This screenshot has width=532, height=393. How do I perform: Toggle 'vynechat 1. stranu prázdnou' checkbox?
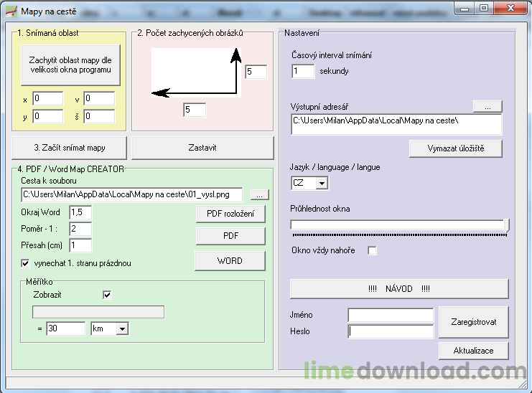tap(26, 263)
